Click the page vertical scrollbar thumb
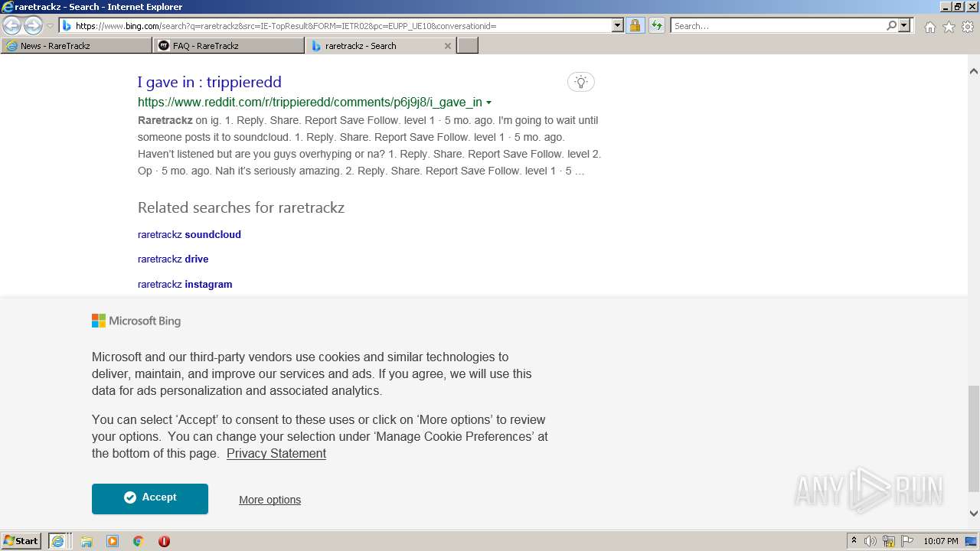The image size is (980, 551). [x=973, y=438]
